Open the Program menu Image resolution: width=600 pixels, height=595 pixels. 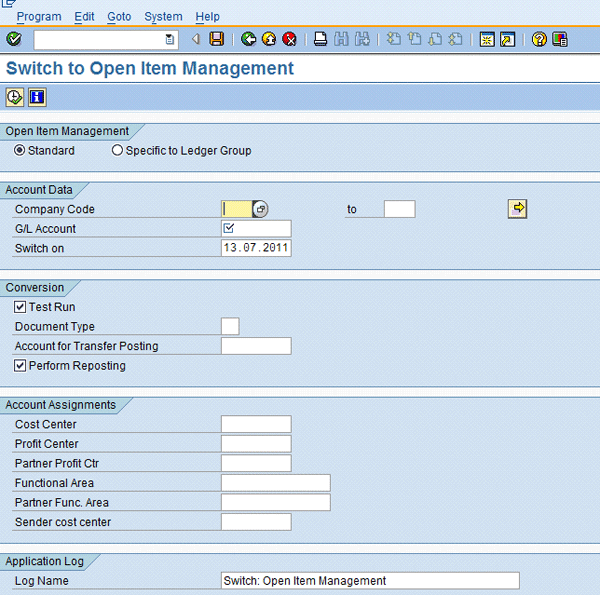[39, 17]
